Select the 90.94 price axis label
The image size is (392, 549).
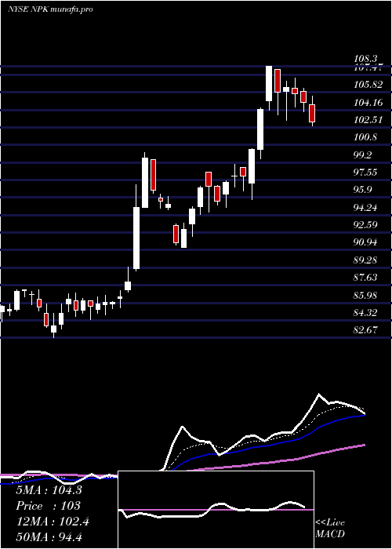(x=365, y=242)
